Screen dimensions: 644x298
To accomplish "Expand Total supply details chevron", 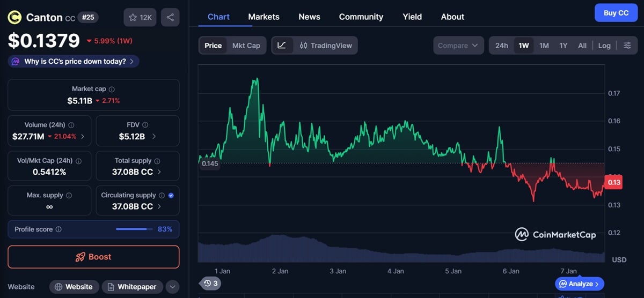I will pos(160,172).
